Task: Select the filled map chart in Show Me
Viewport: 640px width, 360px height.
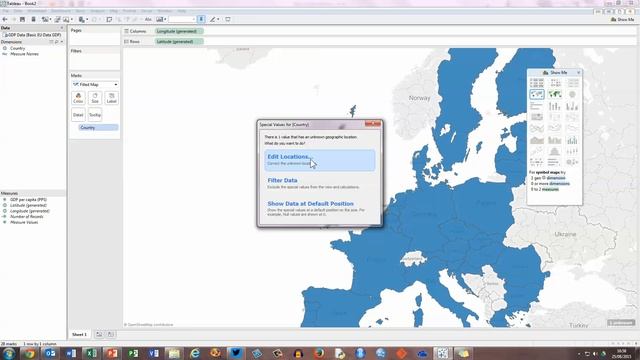Action: [x=554, y=94]
